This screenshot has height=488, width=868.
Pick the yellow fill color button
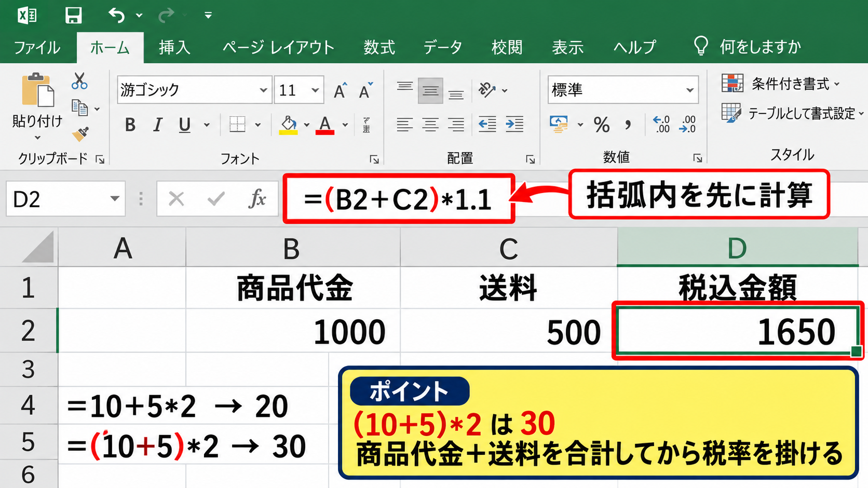[288, 125]
